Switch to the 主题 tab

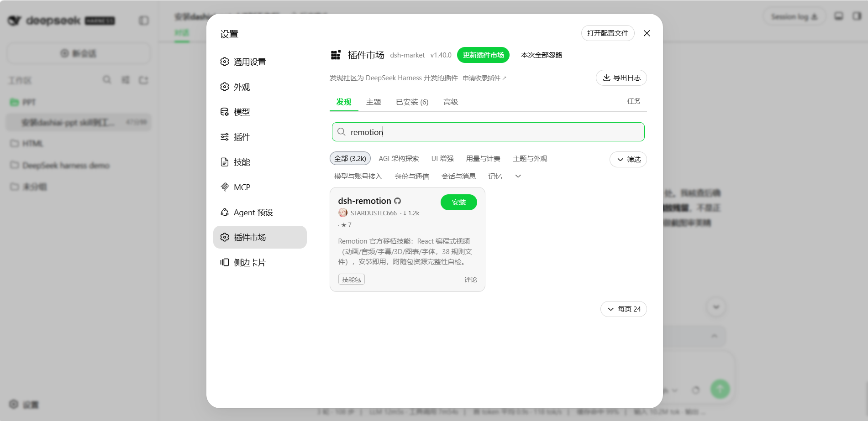(374, 102)
